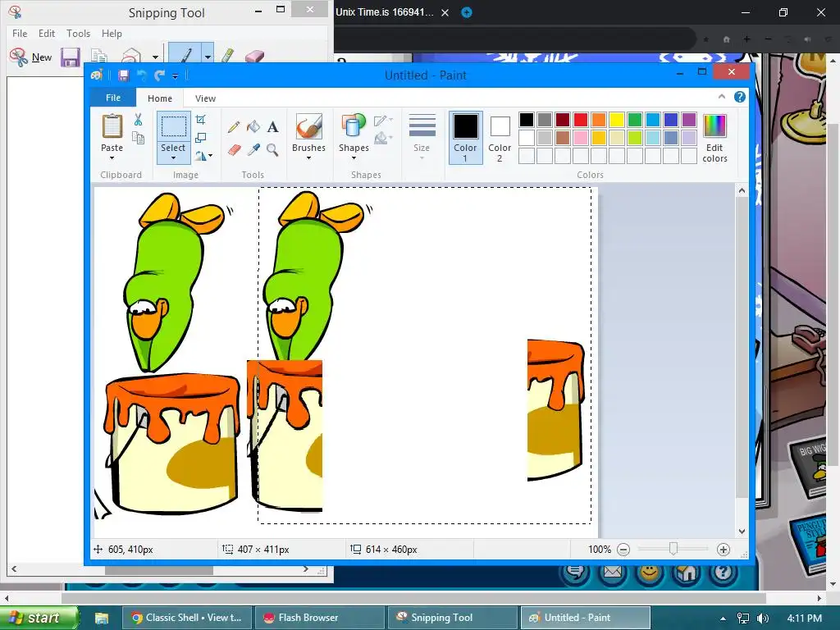Click the Cut scissors icon in Clipboard

coord(138,120)
